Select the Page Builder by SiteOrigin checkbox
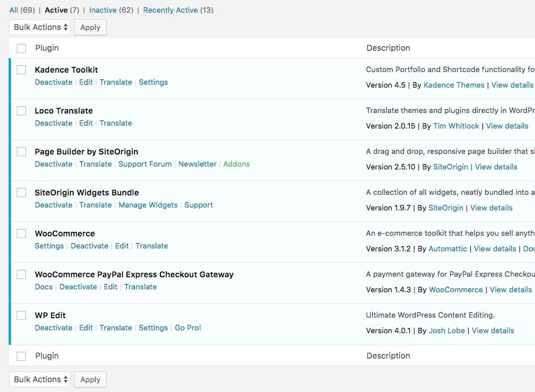 21,152
